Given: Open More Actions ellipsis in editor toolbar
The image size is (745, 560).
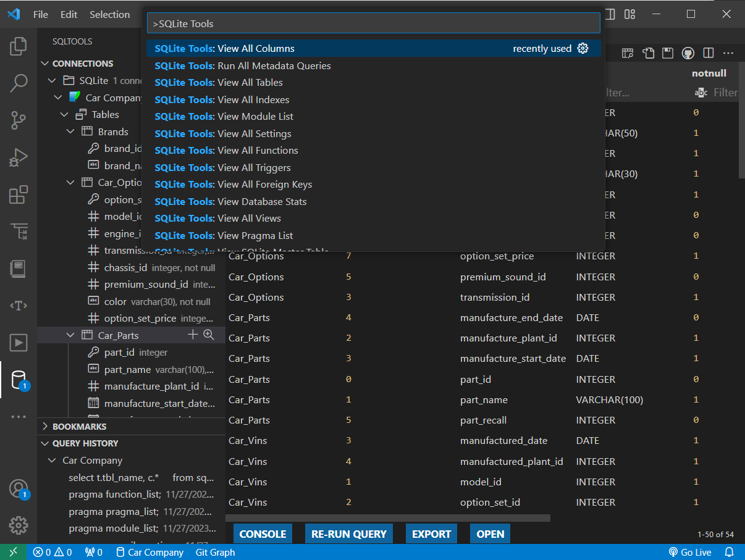Looking at the screenshot, I should (729, 53).
